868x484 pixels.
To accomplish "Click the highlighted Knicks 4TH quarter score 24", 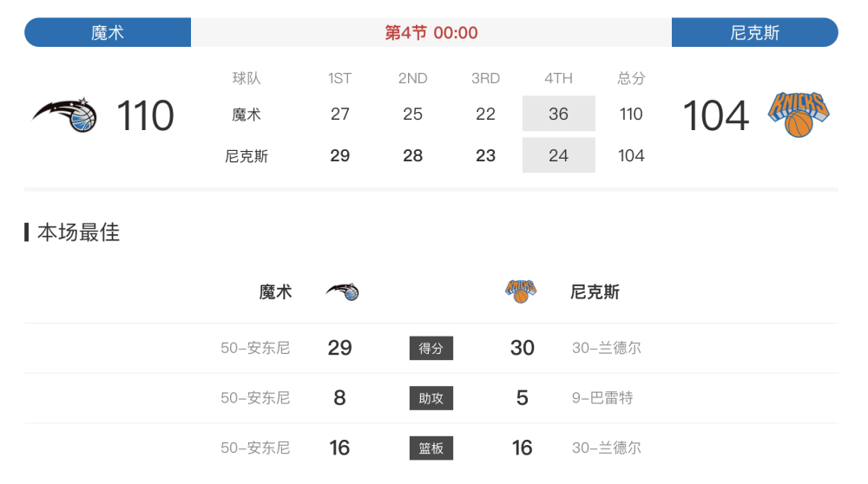I will coord(558,155).
